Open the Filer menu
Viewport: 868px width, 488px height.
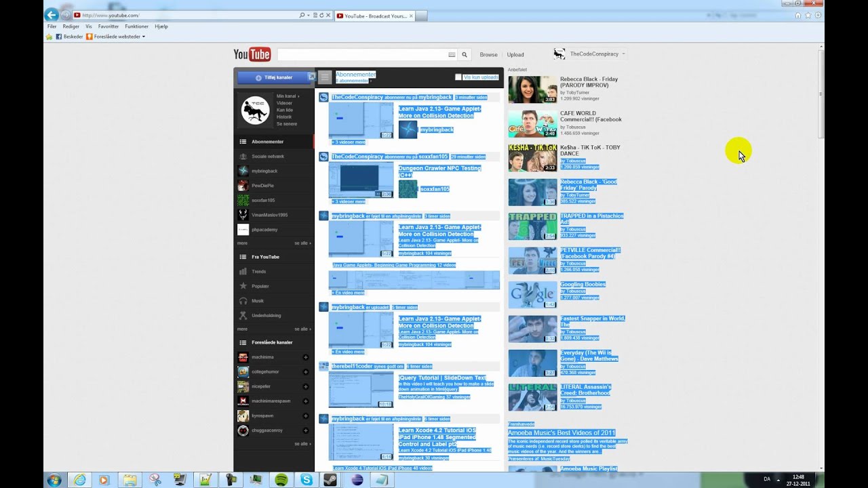point(52,26)
